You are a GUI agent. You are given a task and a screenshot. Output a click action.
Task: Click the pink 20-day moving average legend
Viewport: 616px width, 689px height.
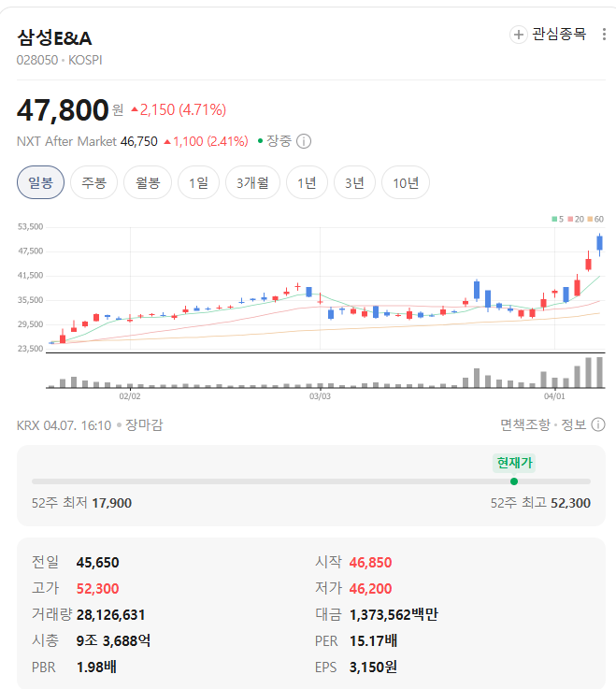(576, 219)
